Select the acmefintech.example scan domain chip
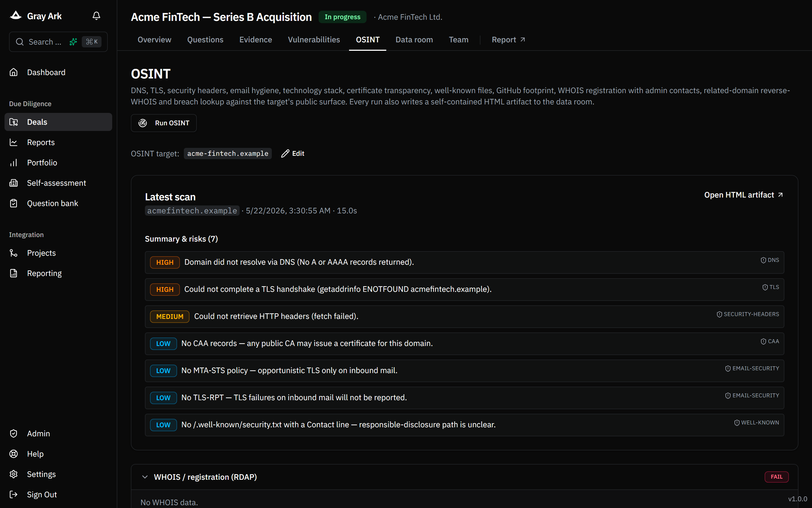The height and width of the screenshot is (508, 812). pyautogui.click(x=192, y=211)
